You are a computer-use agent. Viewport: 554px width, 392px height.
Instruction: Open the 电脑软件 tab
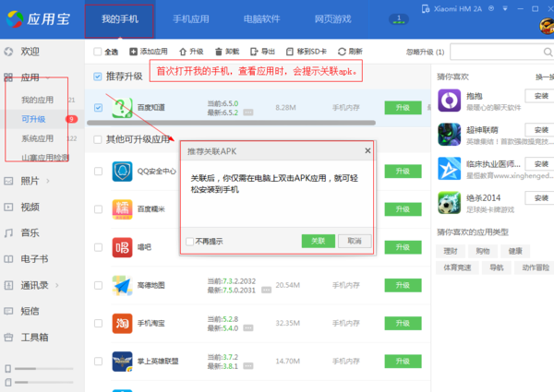[261, 19]
